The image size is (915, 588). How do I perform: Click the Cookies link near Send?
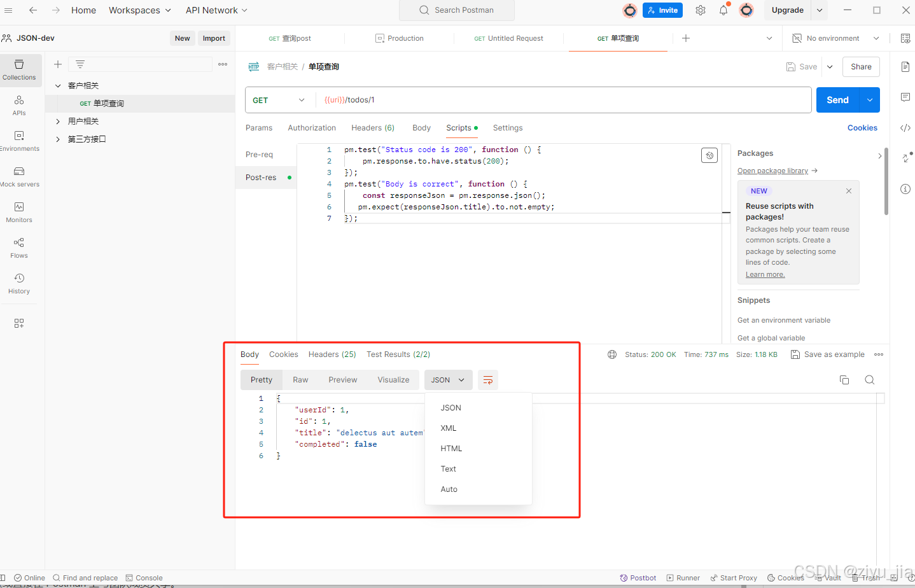(862, 128)
